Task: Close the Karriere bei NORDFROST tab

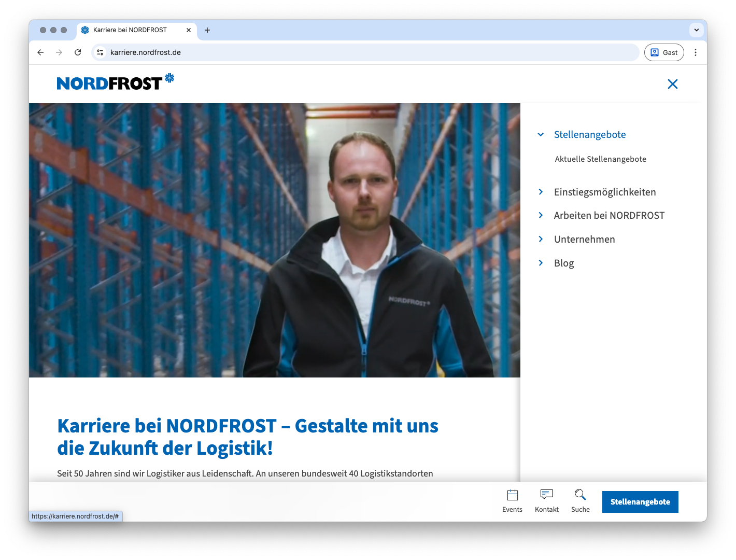Action: (x=189, y=30)
